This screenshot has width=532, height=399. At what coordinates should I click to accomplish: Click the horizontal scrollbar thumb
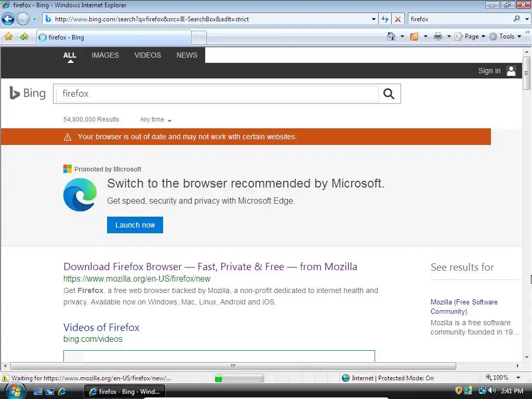point(233,366)
